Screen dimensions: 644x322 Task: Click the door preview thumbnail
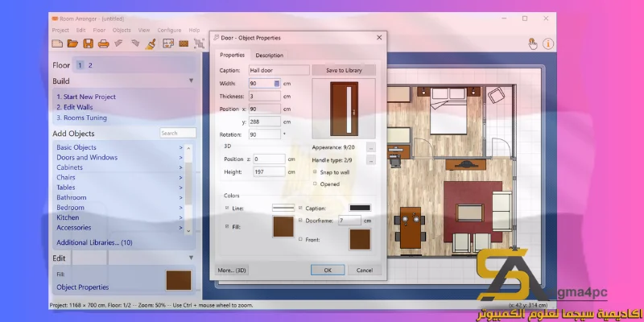[344, 109]
